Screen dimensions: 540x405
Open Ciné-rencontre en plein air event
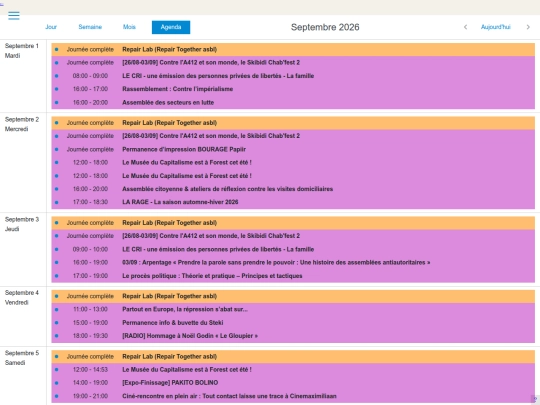click(x=293, y=396)
